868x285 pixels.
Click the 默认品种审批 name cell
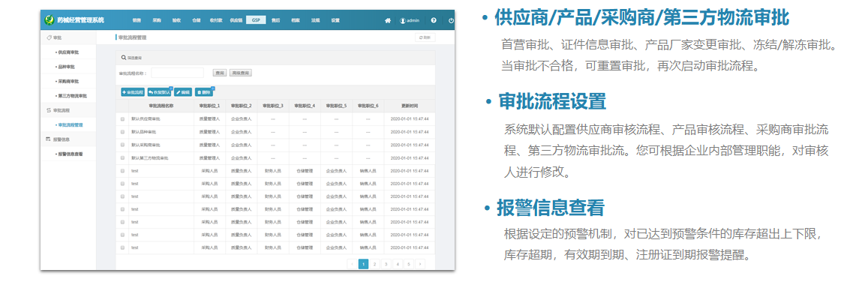(161, 132)
